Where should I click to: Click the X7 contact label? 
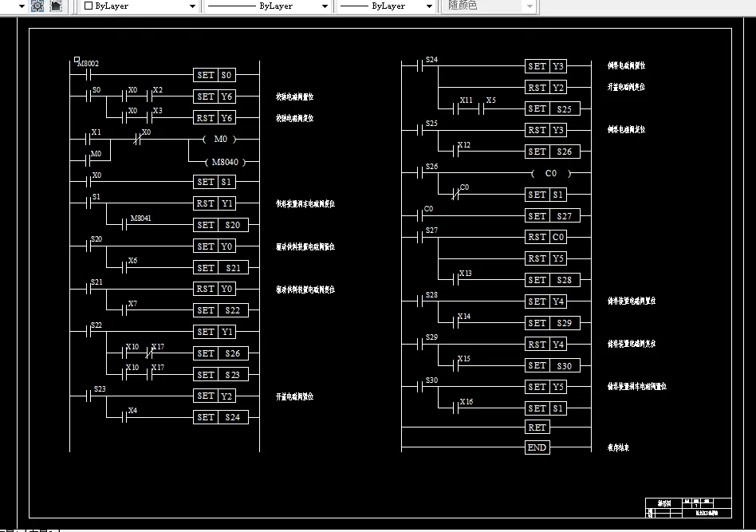(132, 303)
